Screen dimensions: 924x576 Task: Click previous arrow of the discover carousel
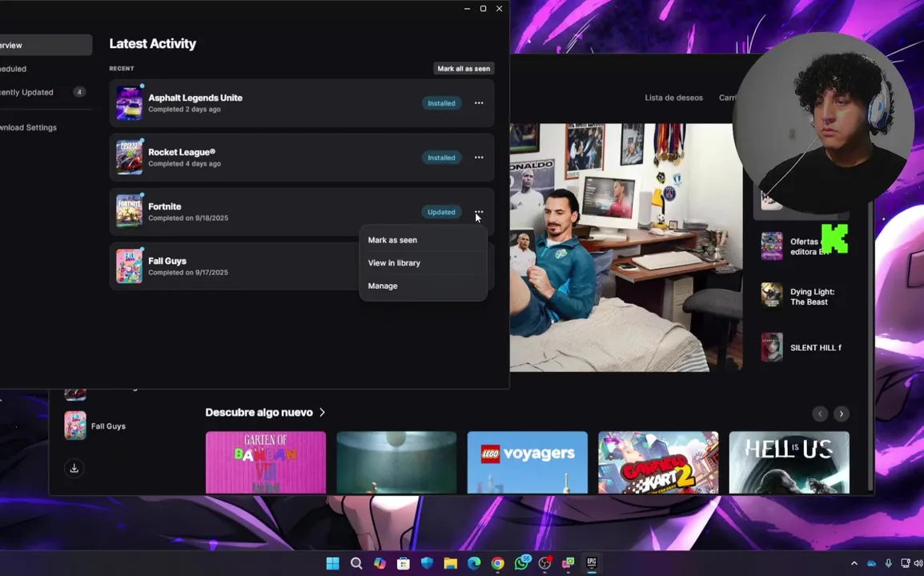click(820, 414)
